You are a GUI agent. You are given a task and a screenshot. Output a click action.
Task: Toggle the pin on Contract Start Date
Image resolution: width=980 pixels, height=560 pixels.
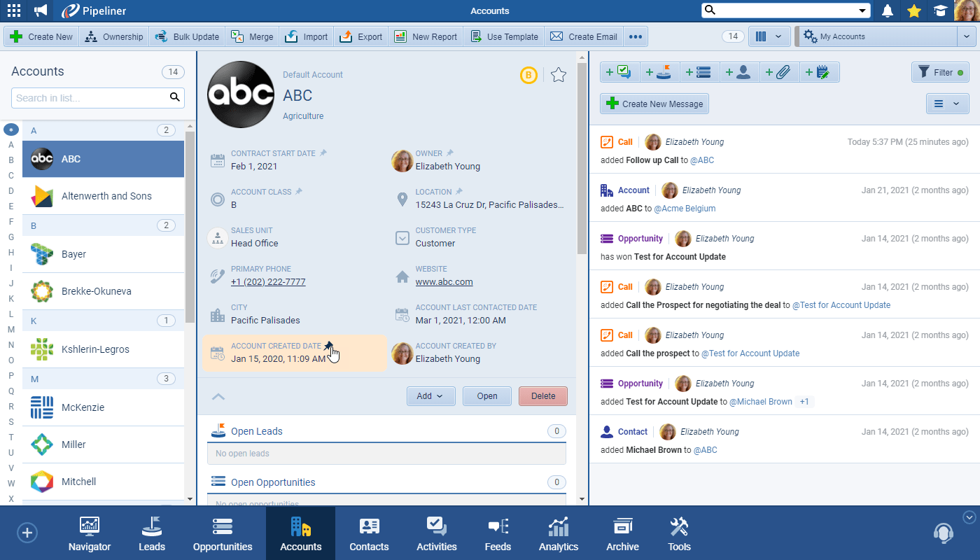click(323, 153)
